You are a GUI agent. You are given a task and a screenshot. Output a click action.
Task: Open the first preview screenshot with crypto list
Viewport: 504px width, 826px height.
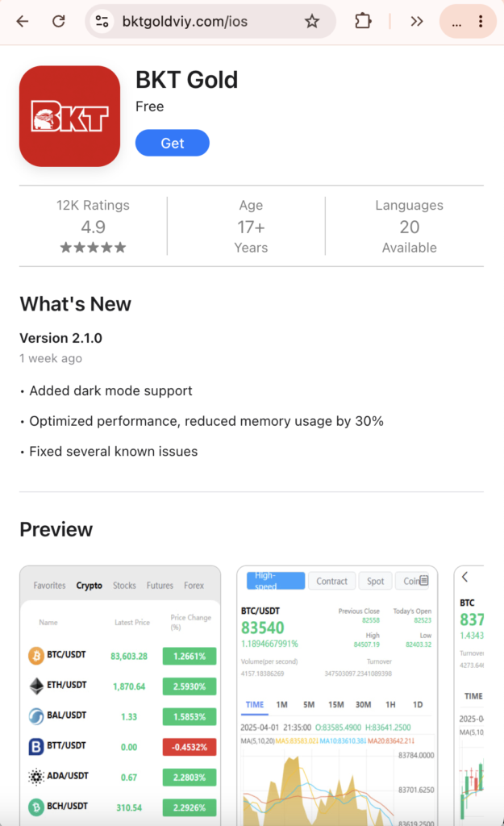point(120,696)
